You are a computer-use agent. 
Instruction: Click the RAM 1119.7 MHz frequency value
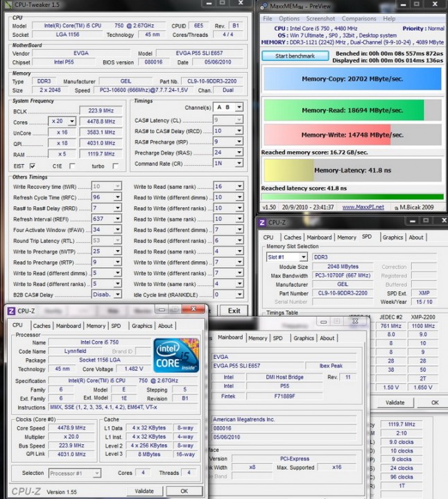(101, 154)
